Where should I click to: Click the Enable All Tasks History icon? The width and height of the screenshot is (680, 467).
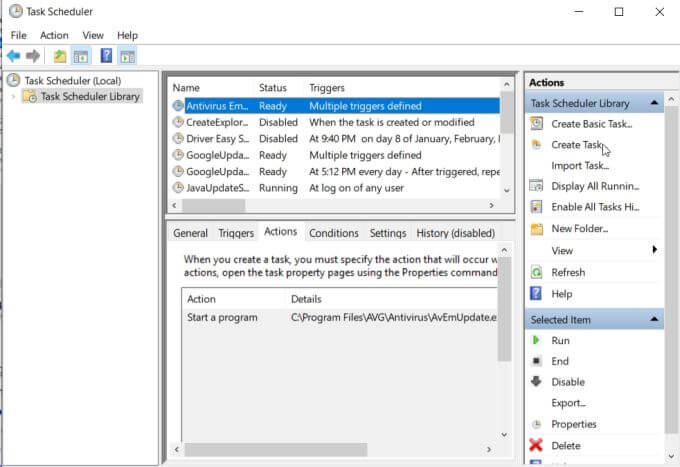(536, 206)
